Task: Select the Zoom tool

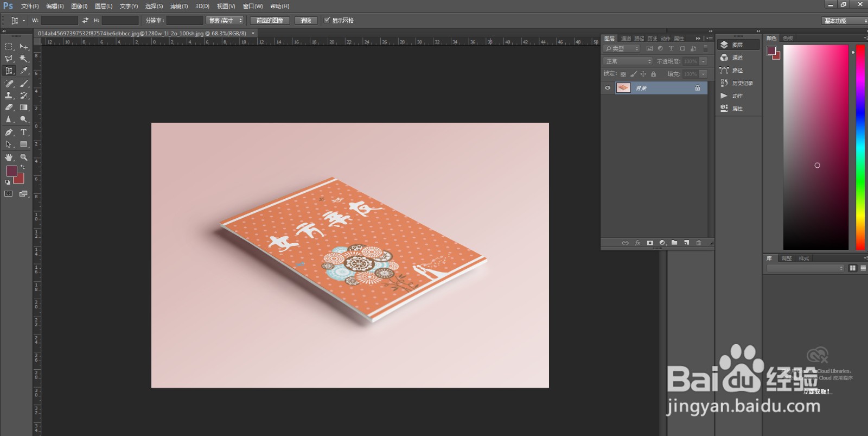Action: tap(24, 157)
